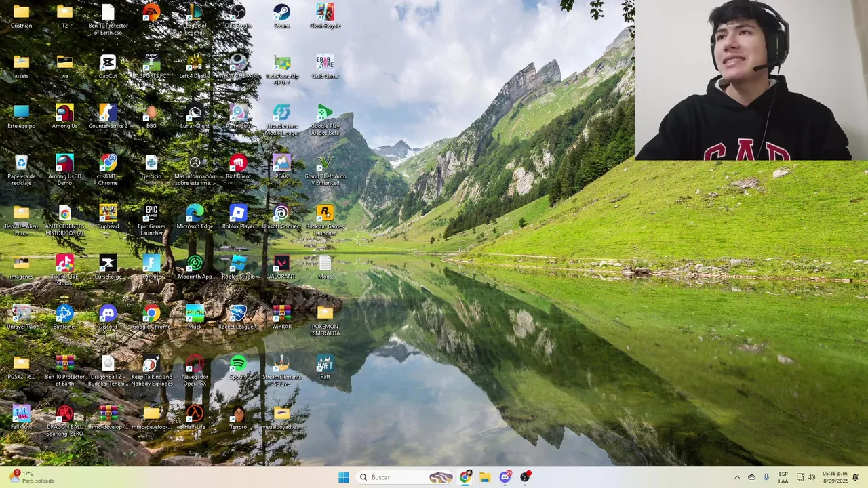Select the Half-Life desktop icon
This screenshot has height=488, width=868.
195,418
